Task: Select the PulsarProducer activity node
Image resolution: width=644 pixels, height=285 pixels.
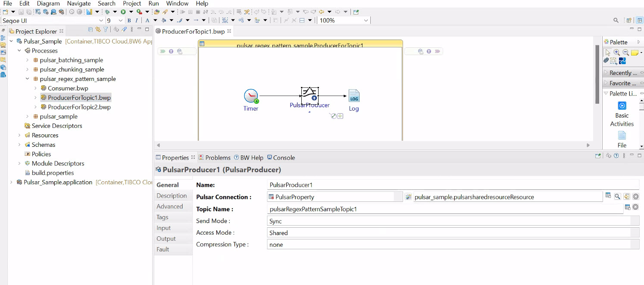Action: coord(309,95)
